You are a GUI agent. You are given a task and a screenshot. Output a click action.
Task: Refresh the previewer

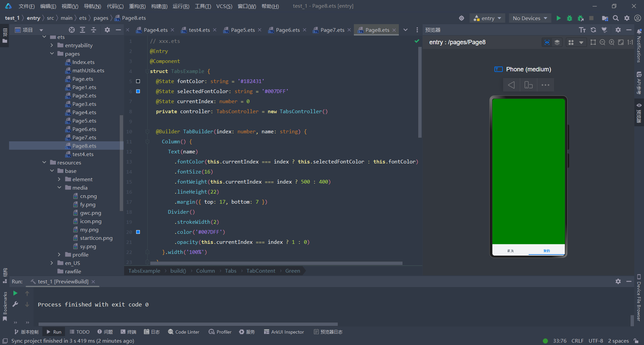(x=593, y=30)
